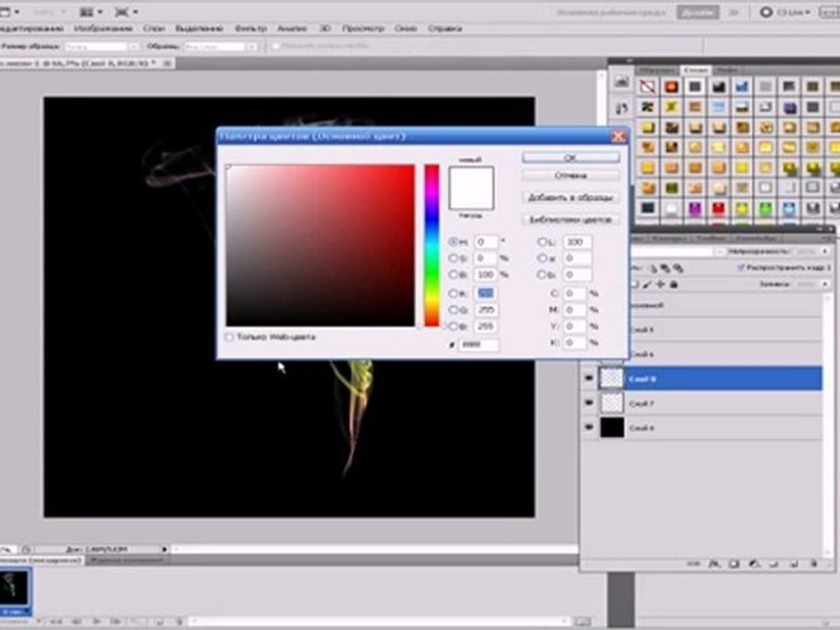This screenshot has width=840, height=630.
Task: Click the add layer mask icon
Action: click(734, 563)
